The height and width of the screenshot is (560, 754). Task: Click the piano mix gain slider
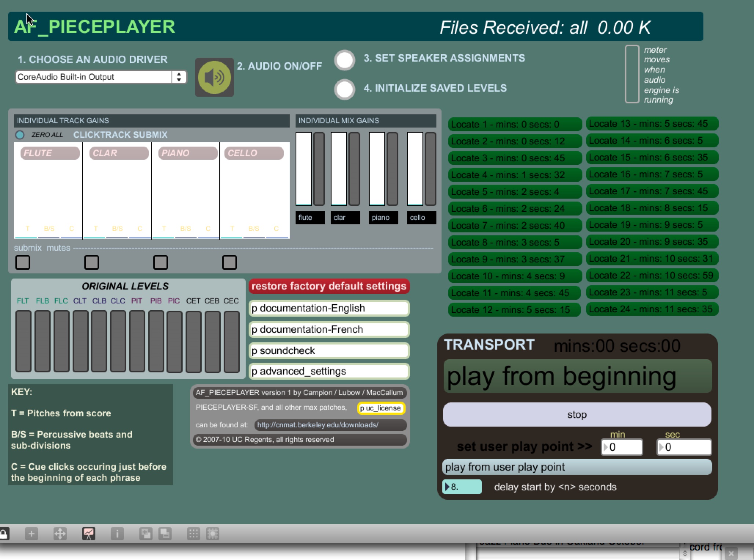point(377,169)
